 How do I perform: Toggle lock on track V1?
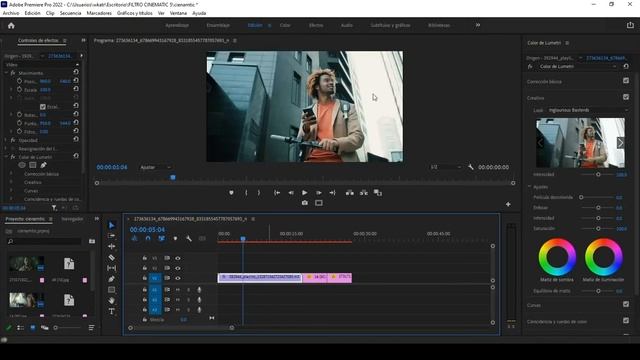(x=144, y=278)
